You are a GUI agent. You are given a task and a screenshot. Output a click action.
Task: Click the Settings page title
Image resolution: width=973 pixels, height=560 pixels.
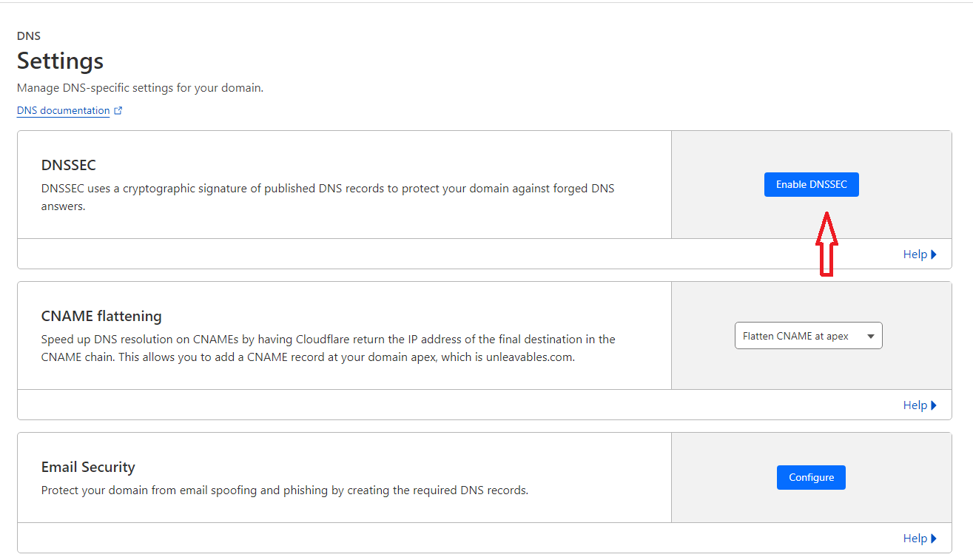click(x=59, y=61)
